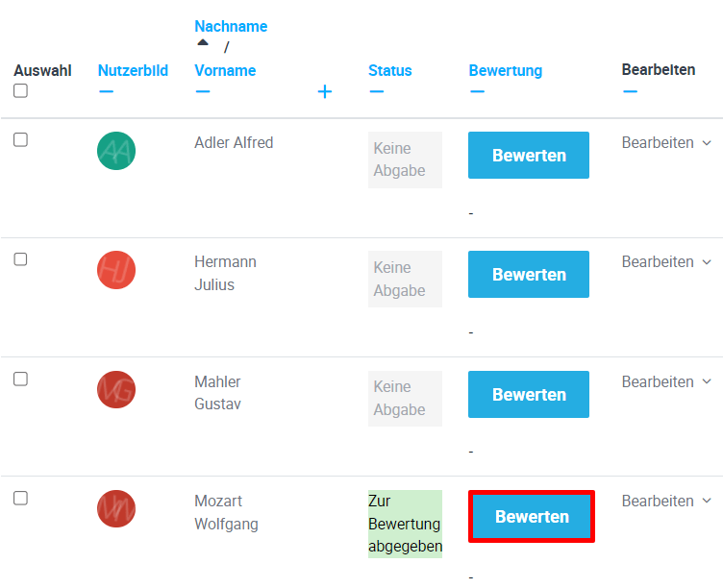
Task: Click Bewerten for Mahler Gustav
Action: [x=529, y=394]
